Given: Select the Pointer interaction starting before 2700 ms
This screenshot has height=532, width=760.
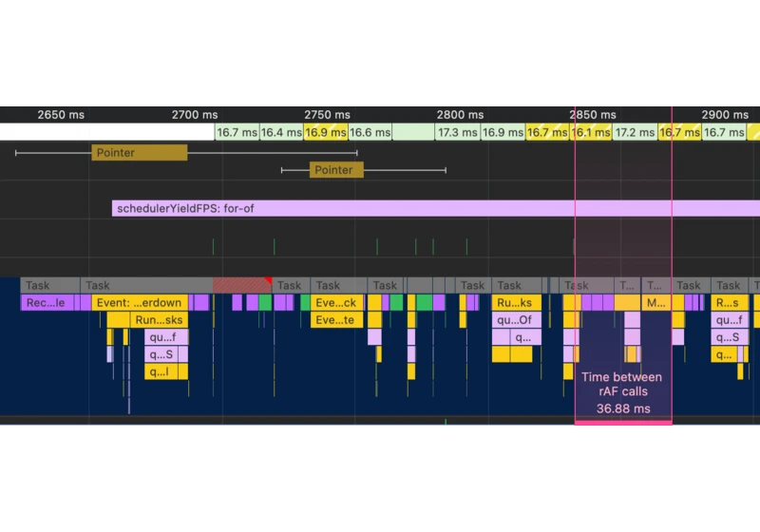Looking at the screenshot, I should click(140, 153).
